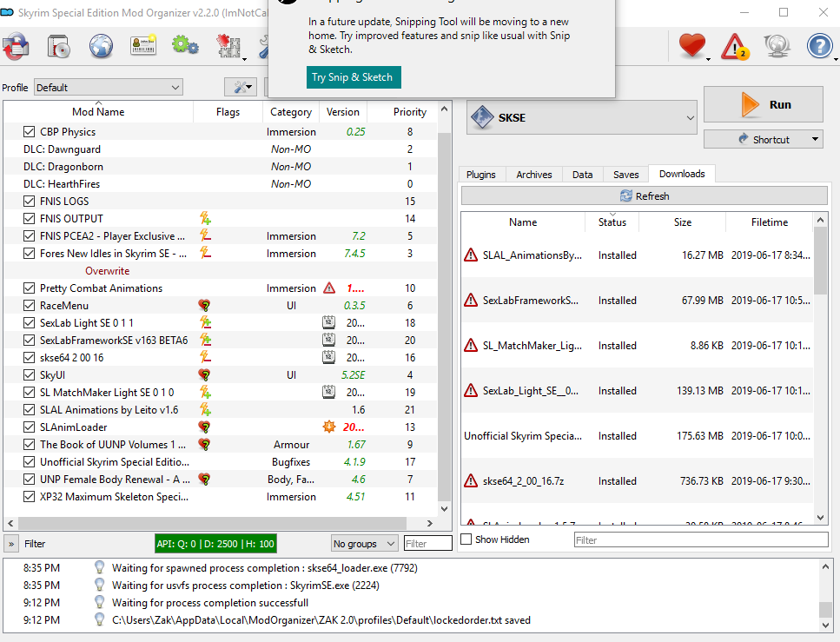Click the blue question mark help icon

tap(819, 45)
